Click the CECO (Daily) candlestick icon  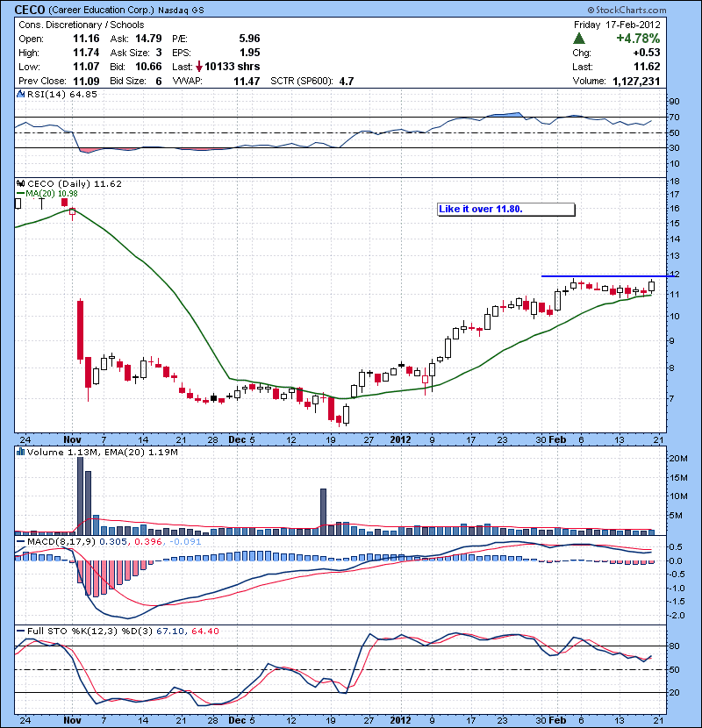20,184
